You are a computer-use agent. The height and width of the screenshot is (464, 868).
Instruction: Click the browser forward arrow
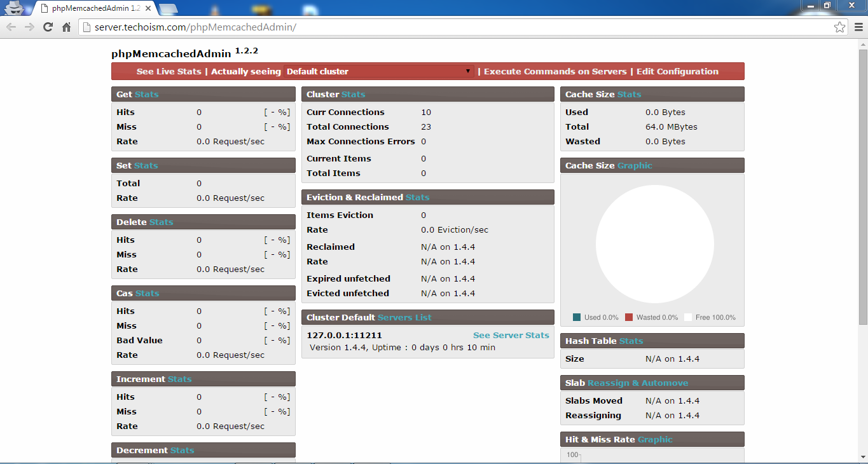pyautogui.click(x=29, y=27)
